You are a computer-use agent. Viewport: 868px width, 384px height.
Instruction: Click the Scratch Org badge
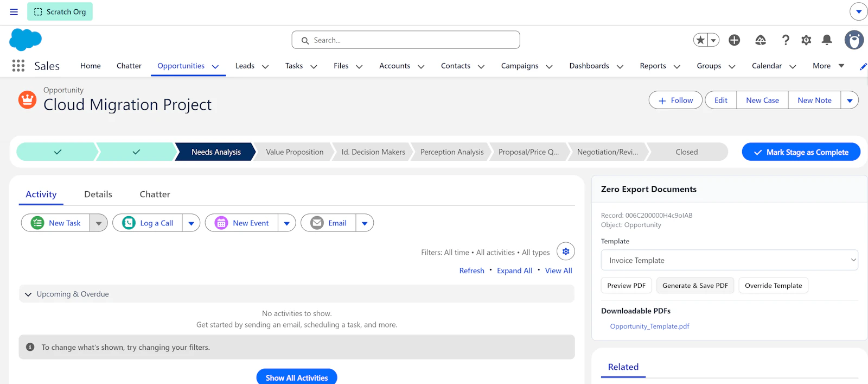point(60,11)
